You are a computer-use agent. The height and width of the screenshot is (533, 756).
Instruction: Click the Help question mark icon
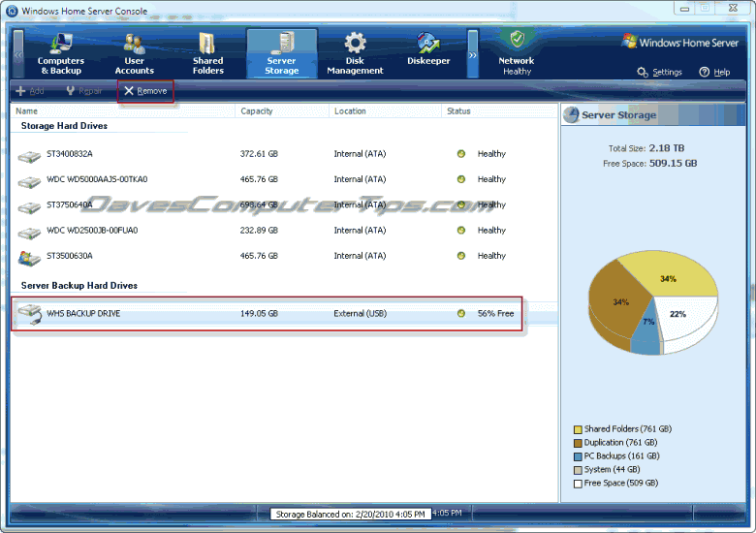[x=704, y=72]
